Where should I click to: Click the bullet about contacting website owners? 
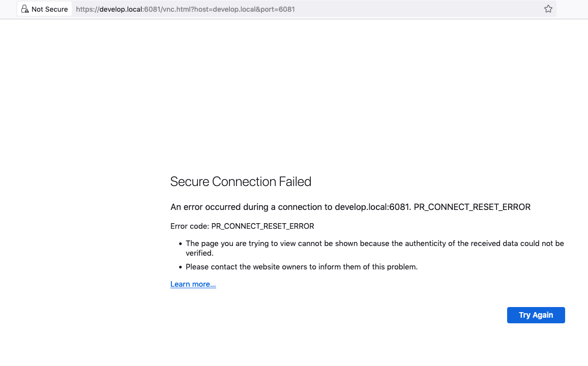[x=301, y=266]
